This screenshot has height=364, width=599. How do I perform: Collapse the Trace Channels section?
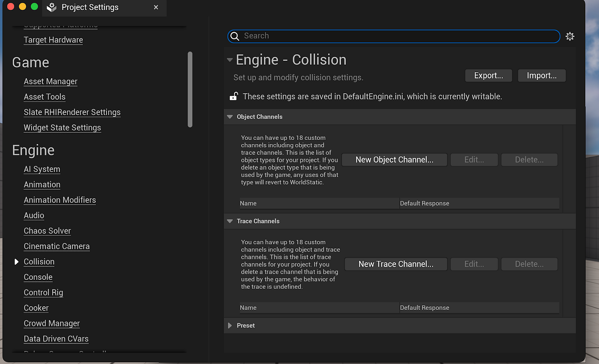coord(230,221)
